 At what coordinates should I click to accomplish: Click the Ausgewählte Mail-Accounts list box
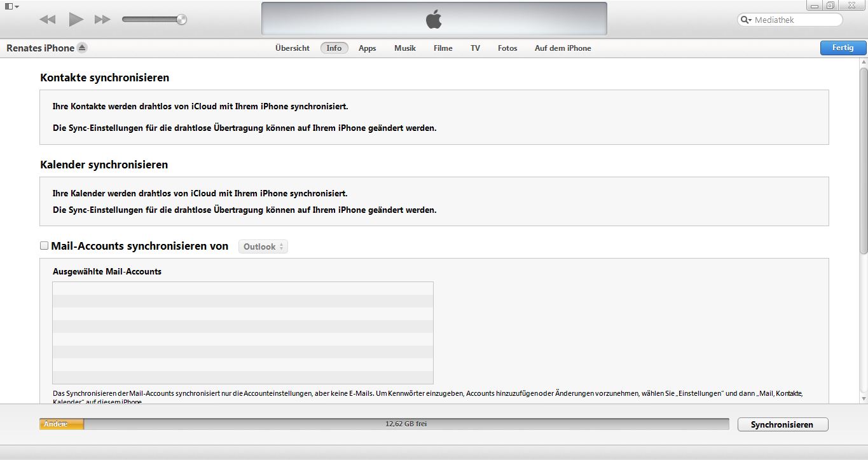243,333
